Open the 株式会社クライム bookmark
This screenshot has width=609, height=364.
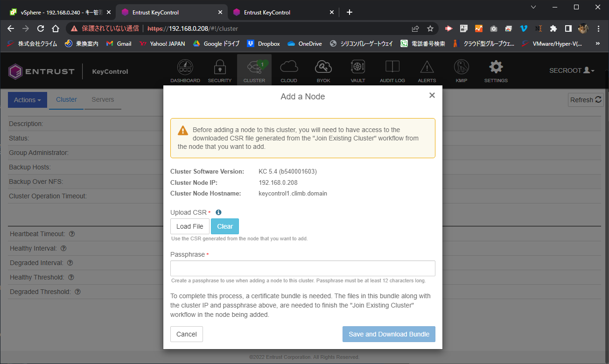32,43
